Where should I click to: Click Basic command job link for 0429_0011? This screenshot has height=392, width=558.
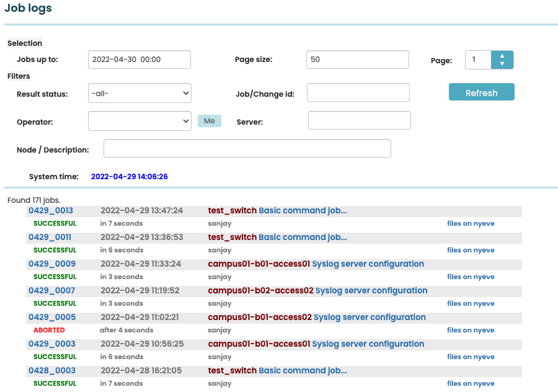point(303,238)
